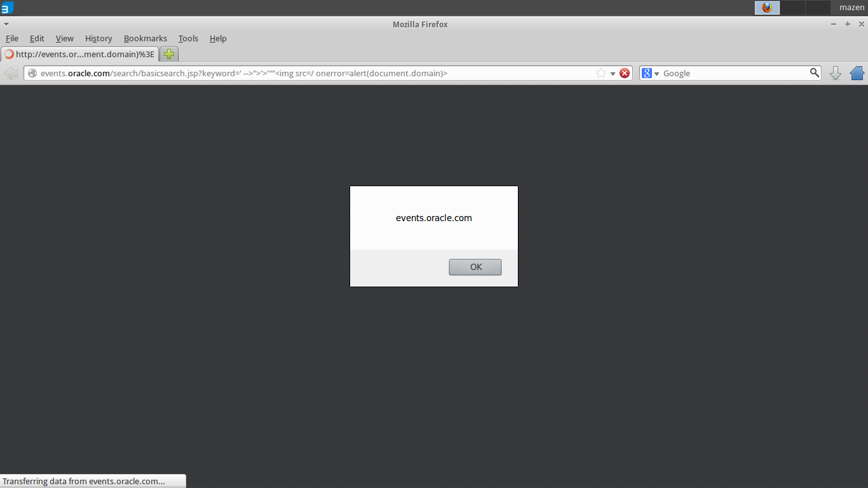Click the Back arrow button
This screenshot has height=488, width=868.
coord(11,73)
